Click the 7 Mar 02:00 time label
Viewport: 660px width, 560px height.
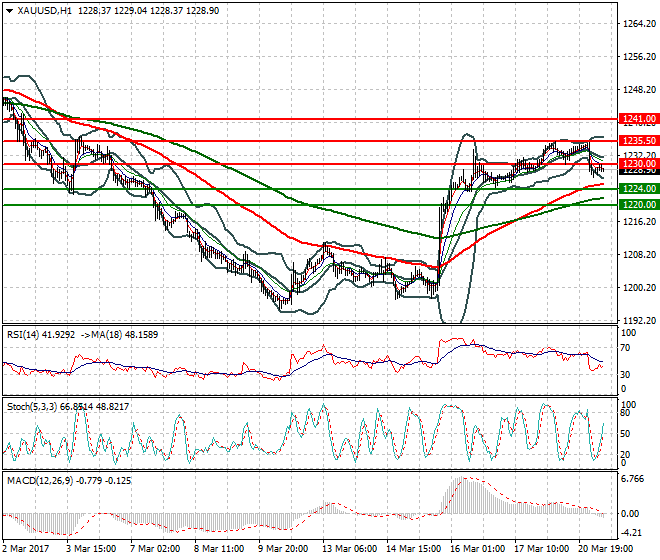(x=155, y=549)
